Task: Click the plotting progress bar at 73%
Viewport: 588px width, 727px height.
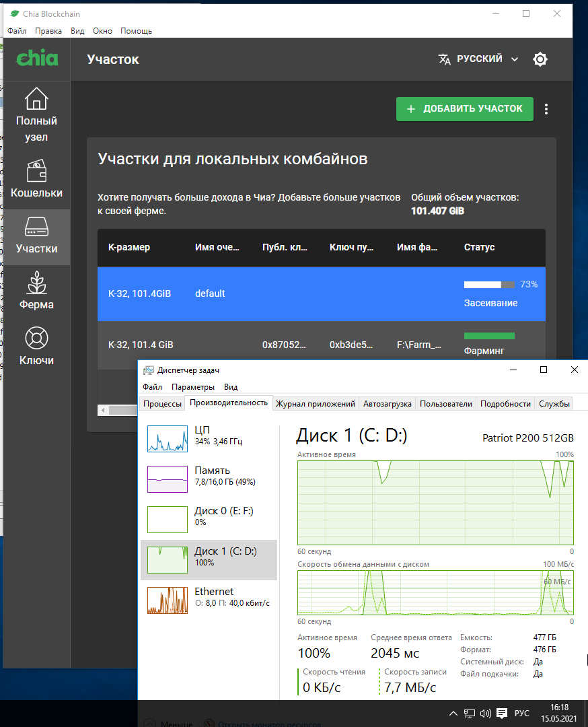Action: (x=489, y=285)
